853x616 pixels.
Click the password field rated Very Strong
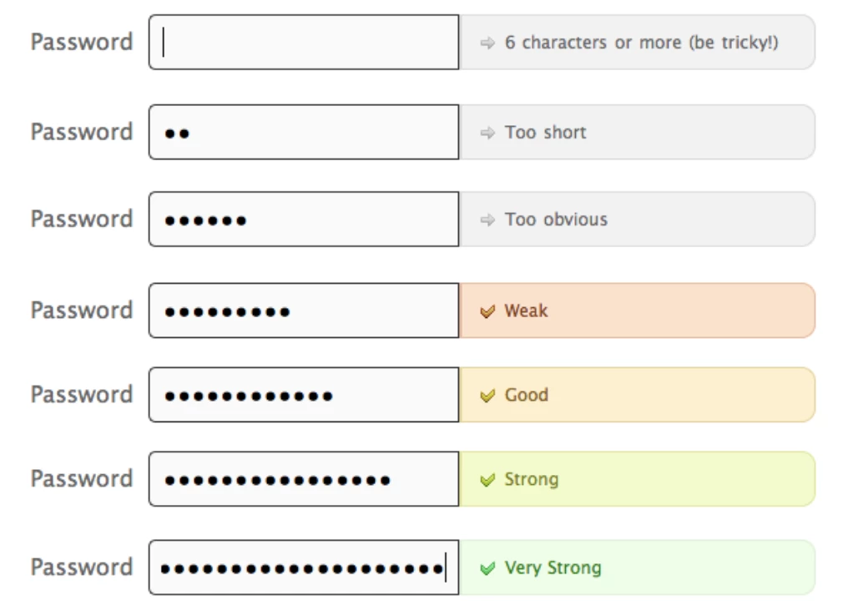pyautogui.click(x=304, y=568)
